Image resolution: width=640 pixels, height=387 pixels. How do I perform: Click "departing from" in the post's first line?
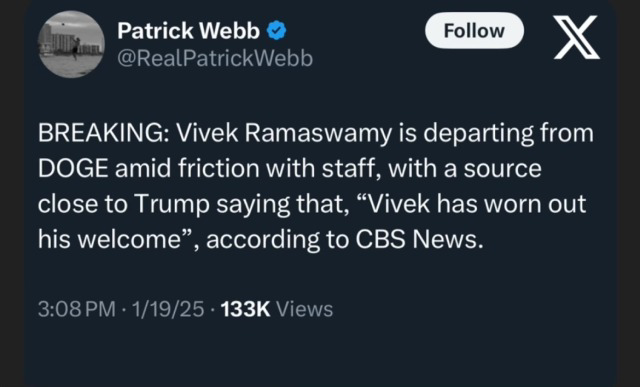click(508, 135)
